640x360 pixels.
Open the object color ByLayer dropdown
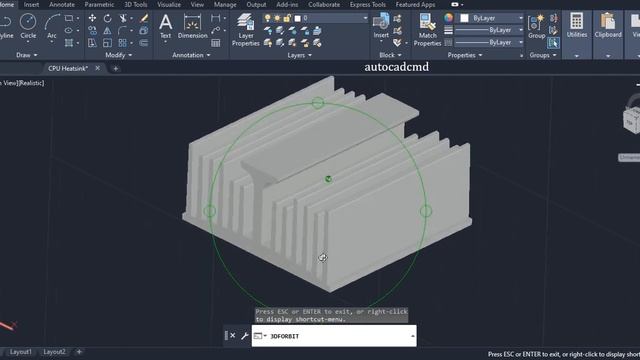pos(520,18)
